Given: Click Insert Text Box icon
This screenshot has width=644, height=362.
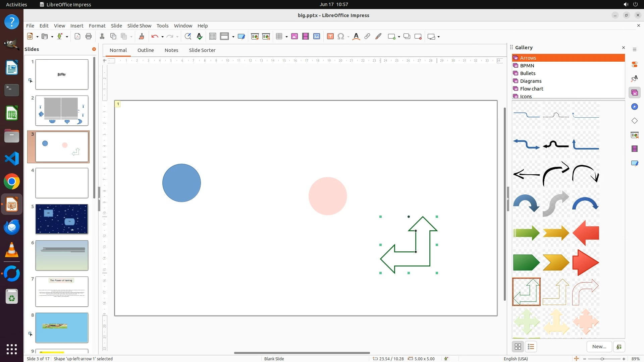Looking at the screenshot, I should [330, 37].
